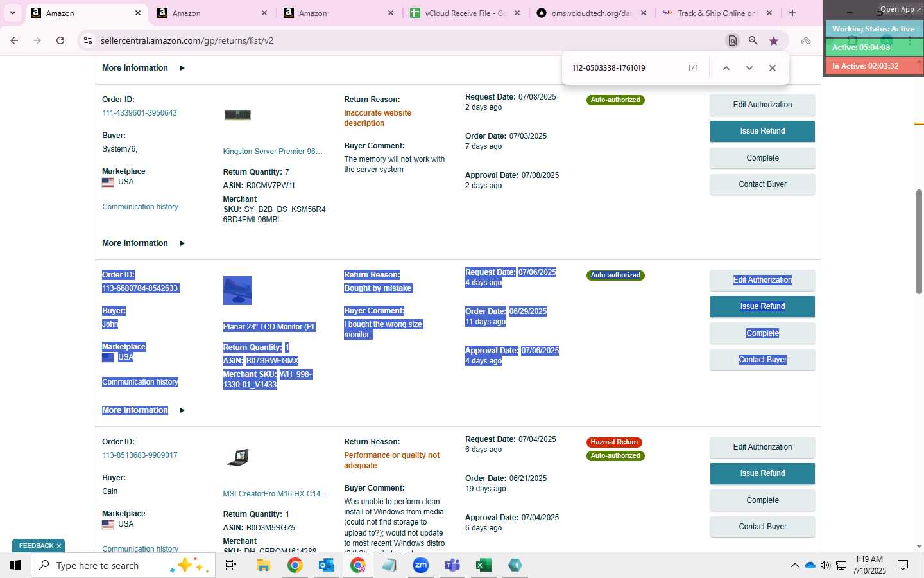The image size is (924, 578).
Task: Close the first Amazon tab
Action: pyautogui.click(x=138, y=13)
